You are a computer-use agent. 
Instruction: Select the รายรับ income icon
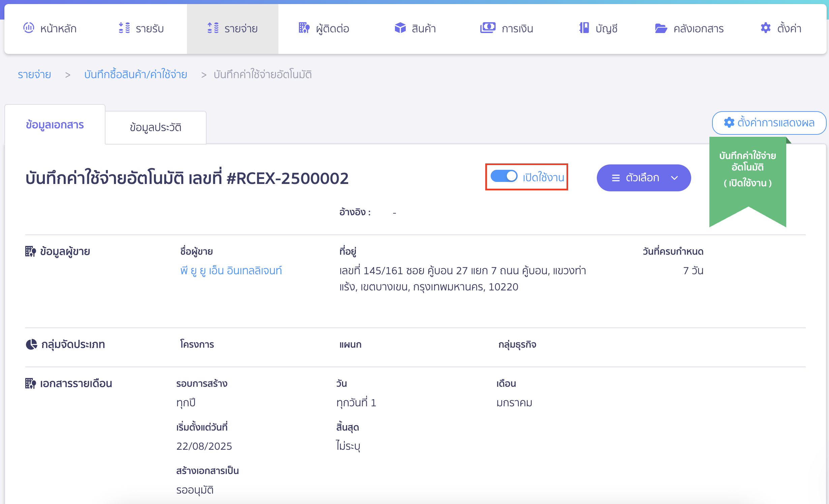tap(124, 28)
